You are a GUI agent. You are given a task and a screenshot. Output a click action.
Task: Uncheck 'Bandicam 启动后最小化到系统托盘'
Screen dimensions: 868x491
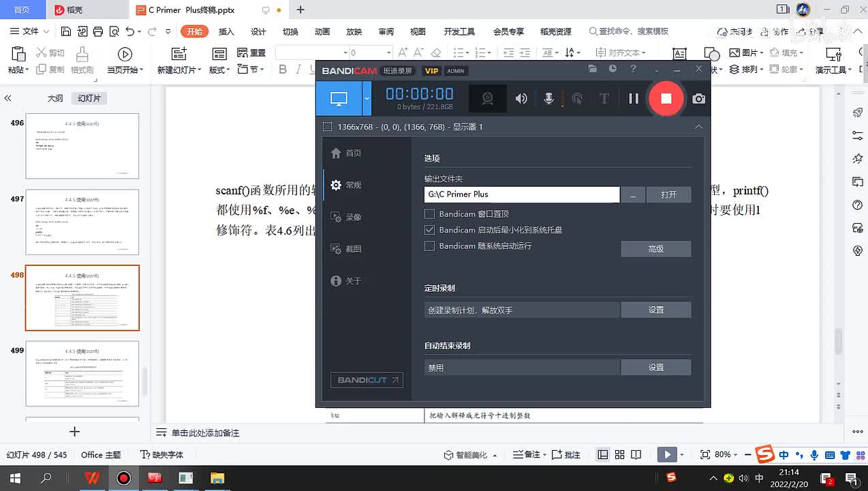[429, 230]
